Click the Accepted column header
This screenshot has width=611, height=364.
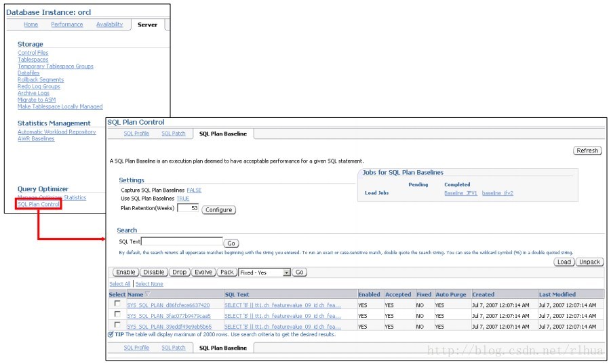coord(398,294)
